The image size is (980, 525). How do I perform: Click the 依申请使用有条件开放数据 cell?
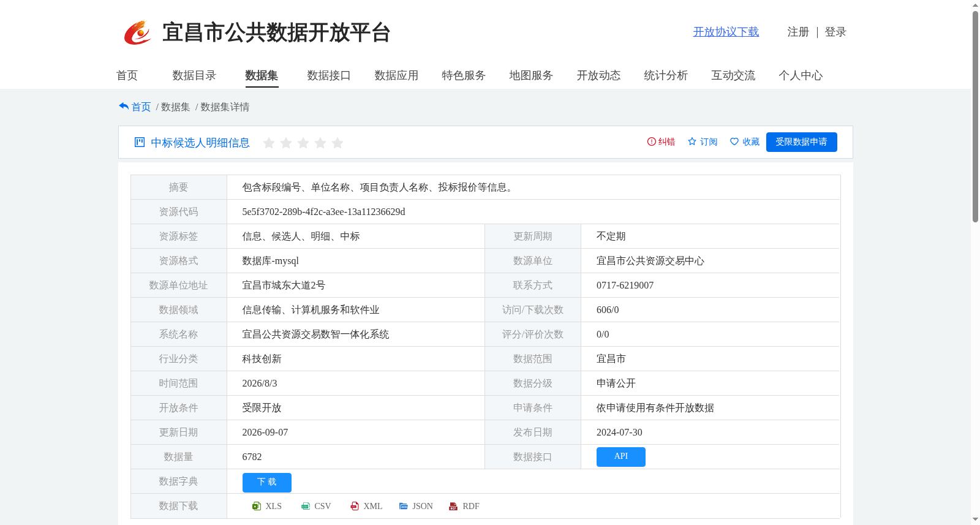655,408
